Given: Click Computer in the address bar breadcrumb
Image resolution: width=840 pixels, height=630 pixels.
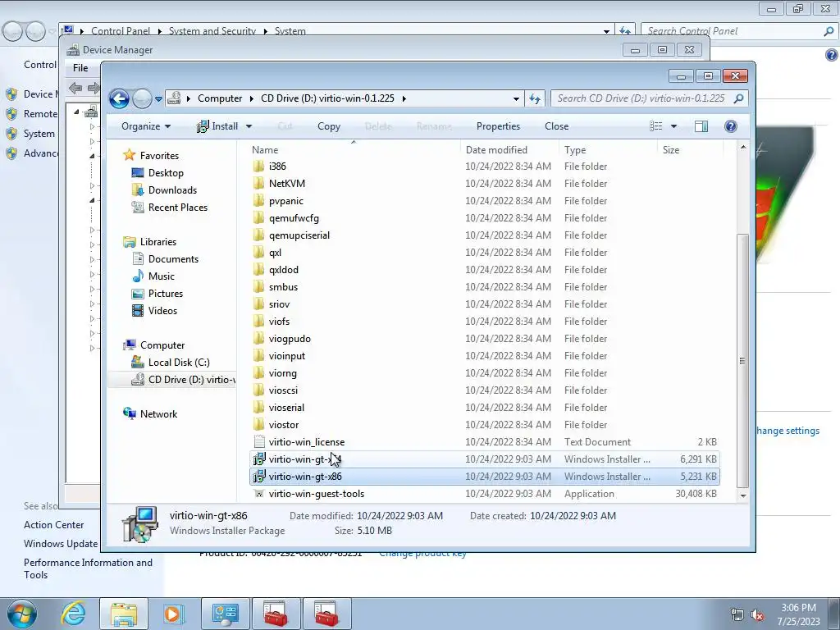Looking at the screenshot, I should pos(220,98).
